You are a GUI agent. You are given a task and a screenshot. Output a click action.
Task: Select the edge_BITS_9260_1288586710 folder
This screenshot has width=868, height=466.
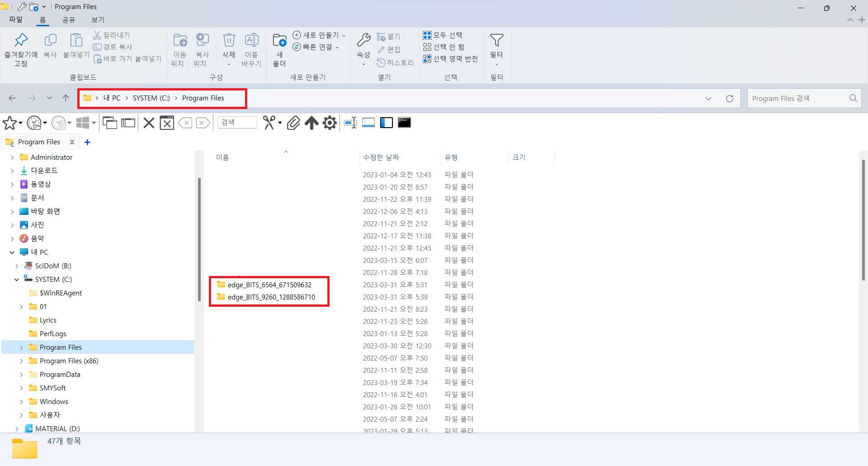pyautogui.click(x=271, y=297)
